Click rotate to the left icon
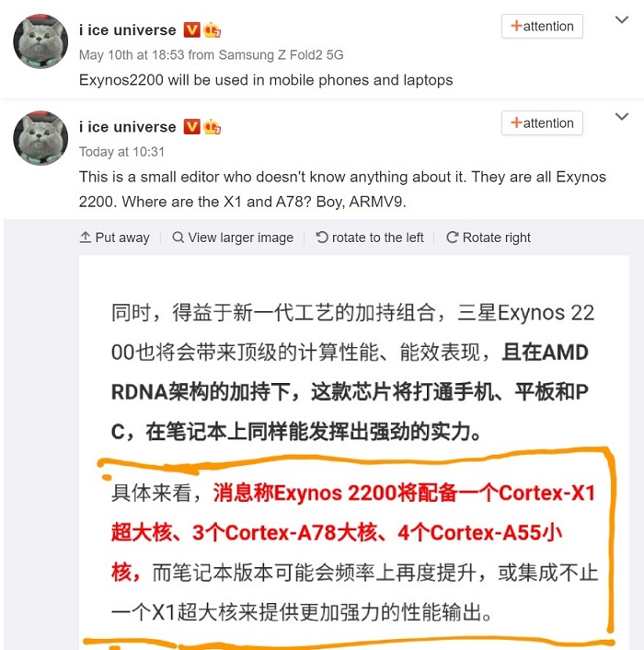Viewport: 644px width, 650px height. (x=322, y=238)
